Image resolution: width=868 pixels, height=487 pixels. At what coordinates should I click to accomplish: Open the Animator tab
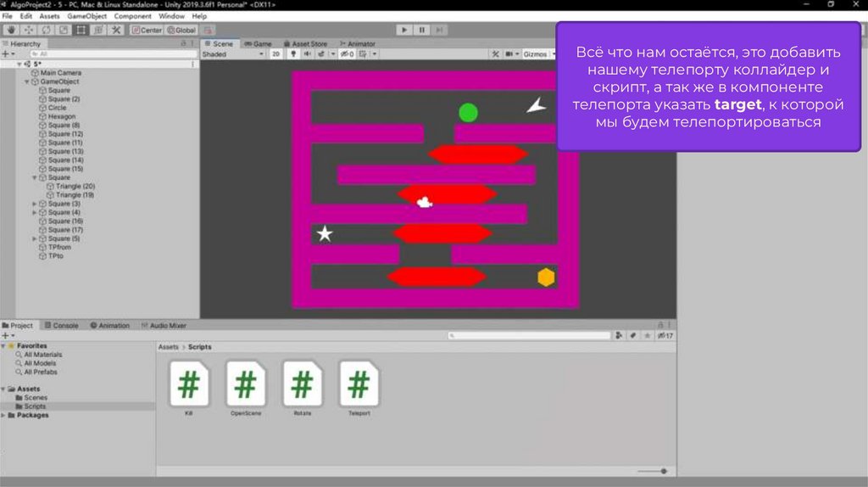point(358,44)
